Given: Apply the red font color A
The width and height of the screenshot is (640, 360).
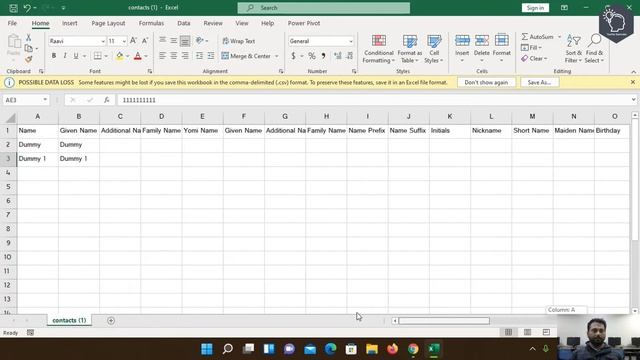Looking at the screenshot, I should (138, 56).
